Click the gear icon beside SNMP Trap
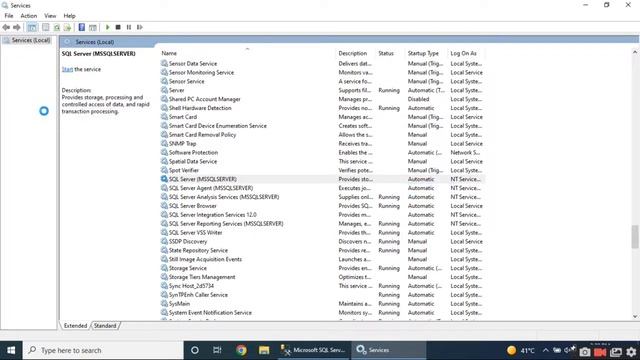Image resolution: width=640 pixels, height=360 pixels. click(x=164, y=143)
